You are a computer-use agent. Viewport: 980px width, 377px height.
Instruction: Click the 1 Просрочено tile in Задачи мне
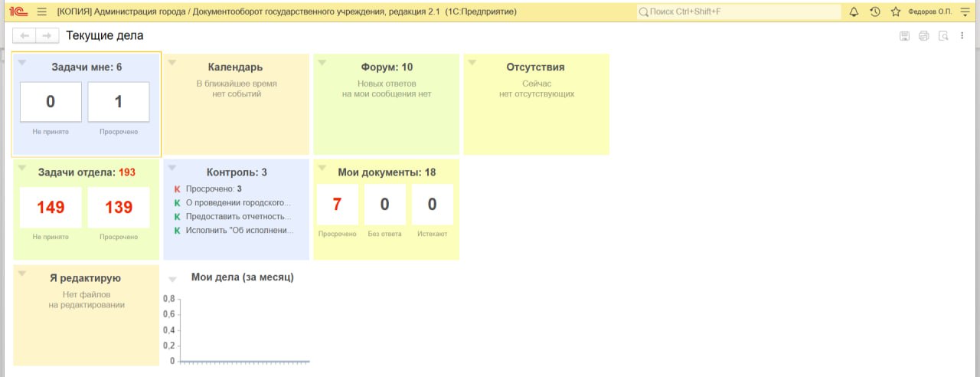point(119,102)
